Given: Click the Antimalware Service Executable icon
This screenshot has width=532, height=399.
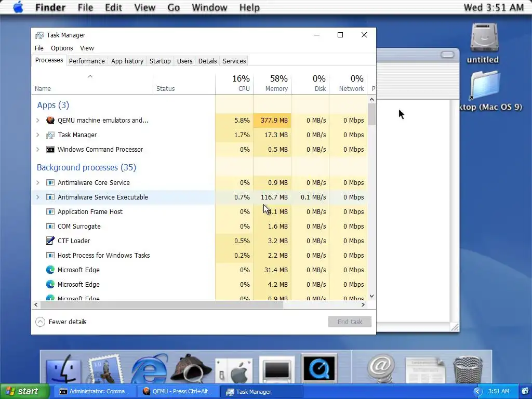Looking at the screenshot, I should click(50, 197).
